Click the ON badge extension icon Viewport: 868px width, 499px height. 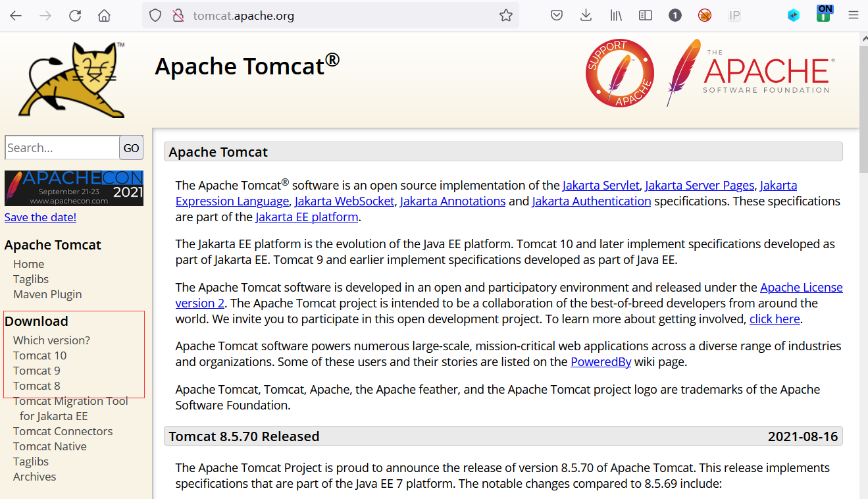pos(824,13)
